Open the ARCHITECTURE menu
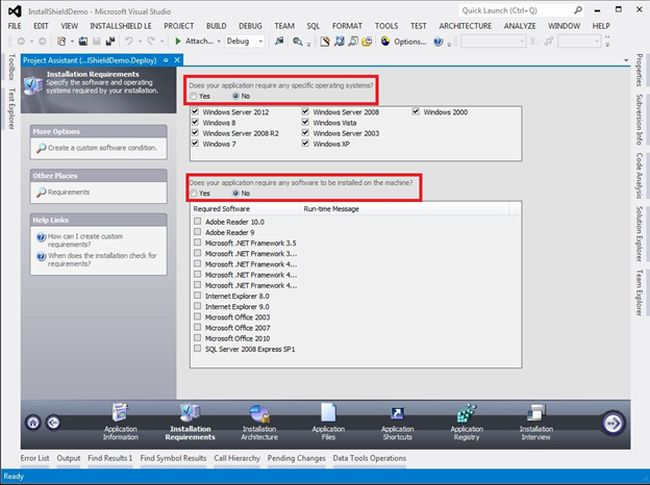The width and height of the screenshot is (650, 485). [x=465, y=26]
